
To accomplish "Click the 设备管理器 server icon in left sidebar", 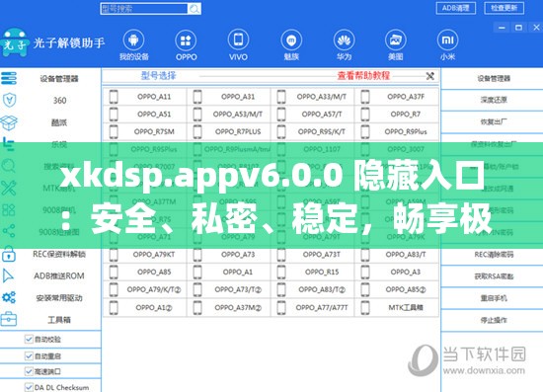I will 9,78.
